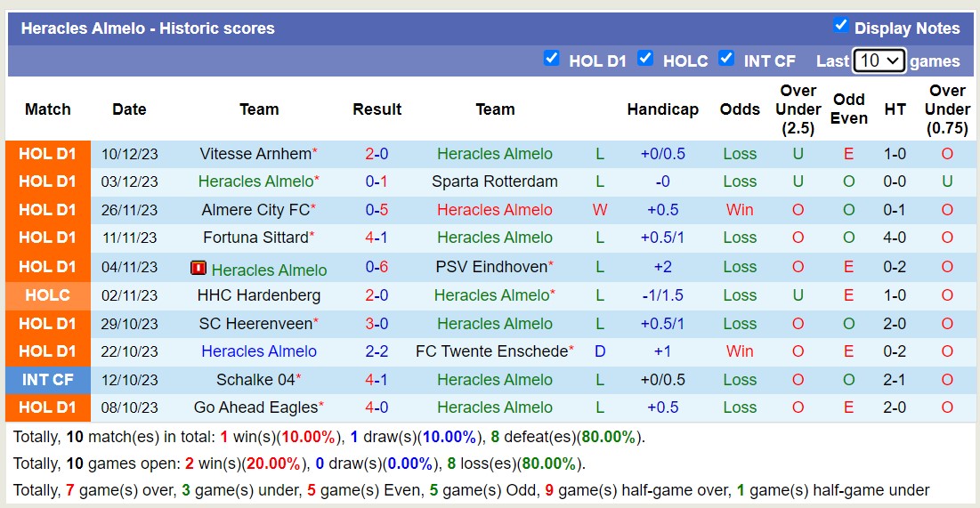Open the Fortuna Sittard 4-1 result
980x508 pixels.
(x=377, y=238)
